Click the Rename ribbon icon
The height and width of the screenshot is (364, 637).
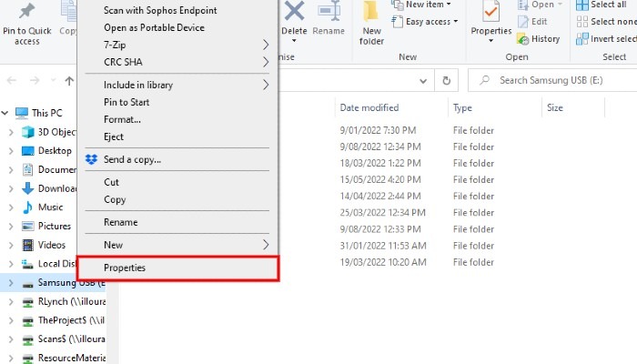pyautogui.click(x=329, y=11)
